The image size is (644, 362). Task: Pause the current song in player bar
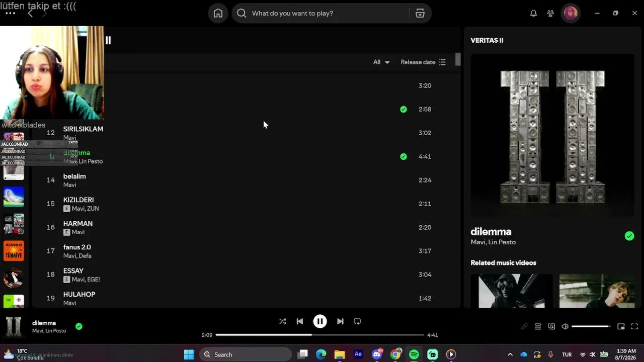pos(320,321)
